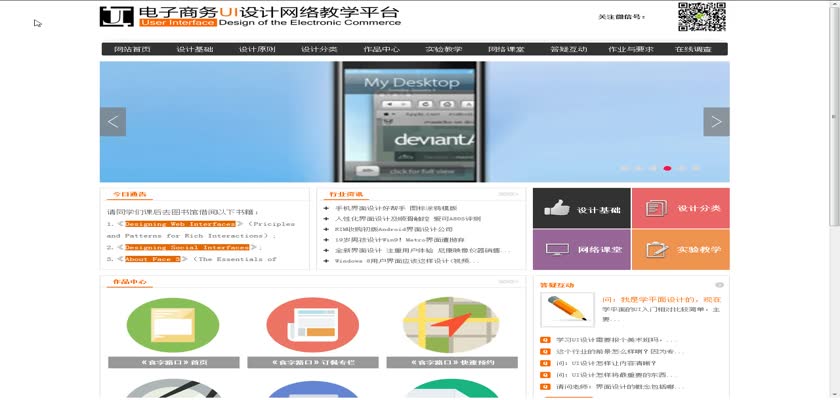Open 设计基础 thumbs-up tile
The height and width of the screenshot is (400, 840).
(582, 208)
